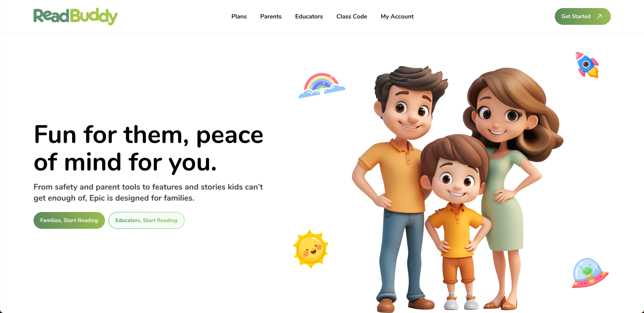644x313 pixels.
Task: Click the rocket illustration icon
Action: 587,65
